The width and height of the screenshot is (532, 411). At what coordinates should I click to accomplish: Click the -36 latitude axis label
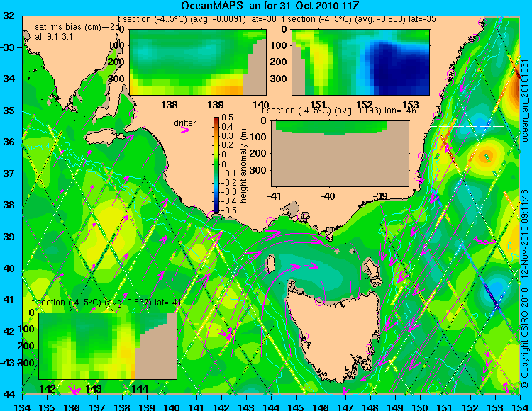pos(7,142)
